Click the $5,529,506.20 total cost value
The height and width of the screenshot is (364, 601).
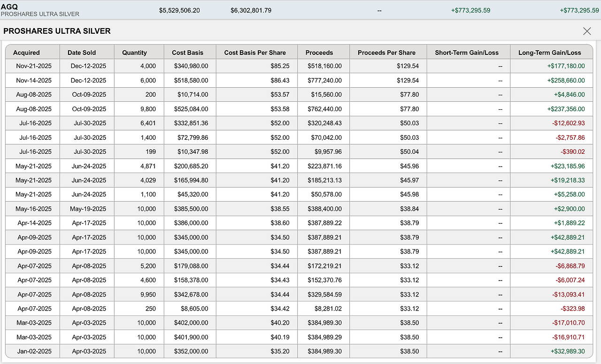tap(179, 10)
